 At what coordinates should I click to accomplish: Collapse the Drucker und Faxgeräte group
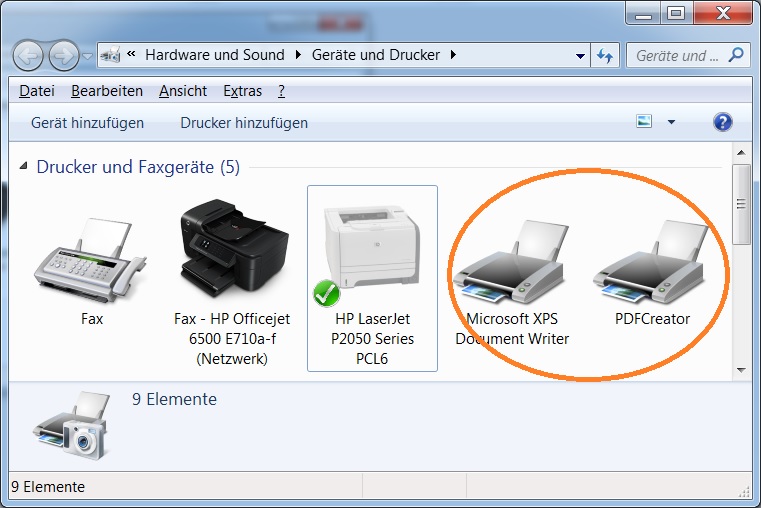click(23, 166)
